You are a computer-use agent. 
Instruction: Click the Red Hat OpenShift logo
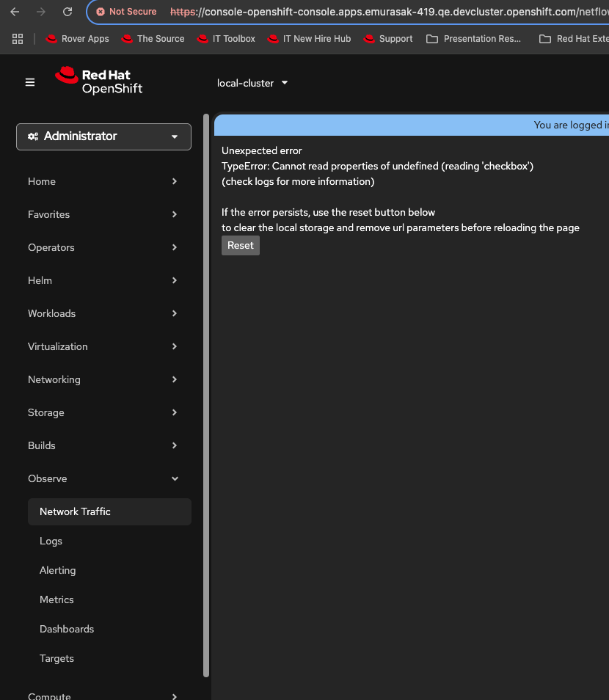(x=99, y=81)
